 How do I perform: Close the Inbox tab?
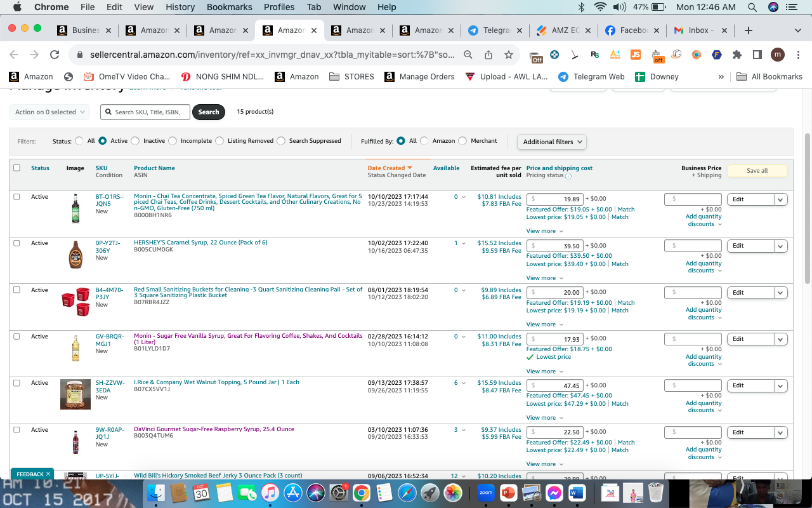pos(725,30)
